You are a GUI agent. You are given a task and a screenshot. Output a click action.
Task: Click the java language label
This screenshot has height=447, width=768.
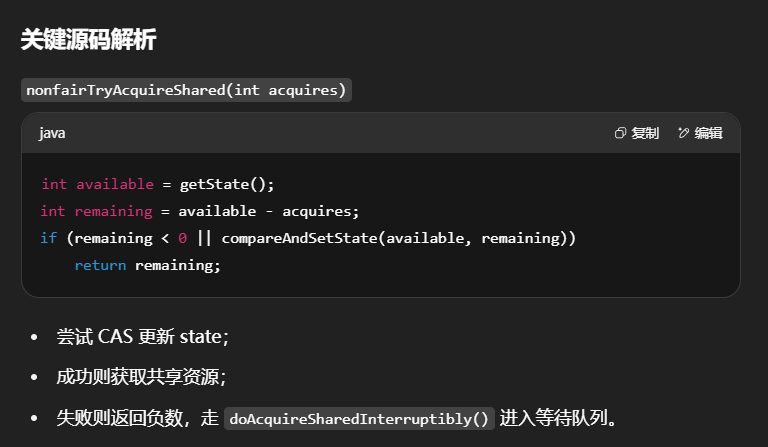(x=52, y=133)
